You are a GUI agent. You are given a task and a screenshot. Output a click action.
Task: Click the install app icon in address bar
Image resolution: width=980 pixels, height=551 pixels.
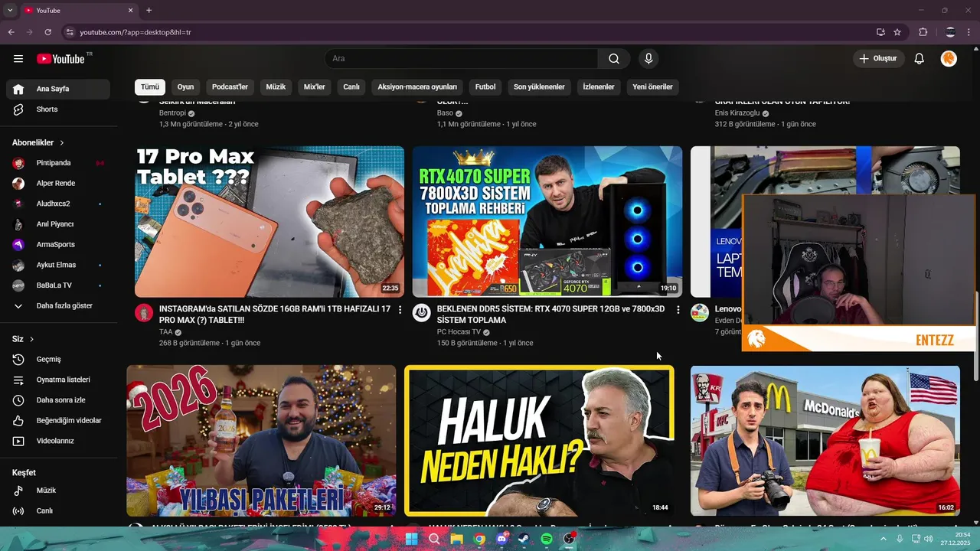pos(880,32)
